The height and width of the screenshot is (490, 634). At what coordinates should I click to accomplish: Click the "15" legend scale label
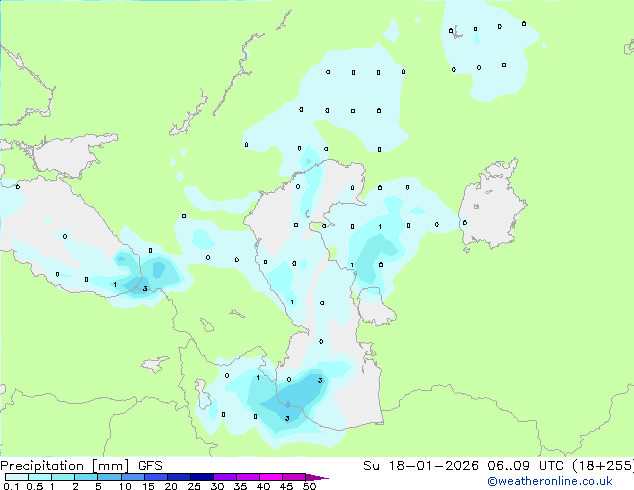(x=148, y=486)
